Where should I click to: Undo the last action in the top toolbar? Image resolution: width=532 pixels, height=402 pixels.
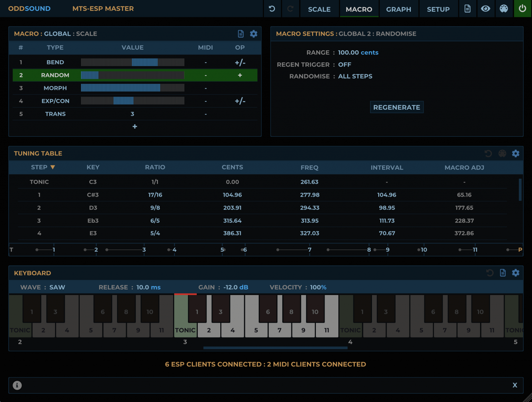click(272, 9)
